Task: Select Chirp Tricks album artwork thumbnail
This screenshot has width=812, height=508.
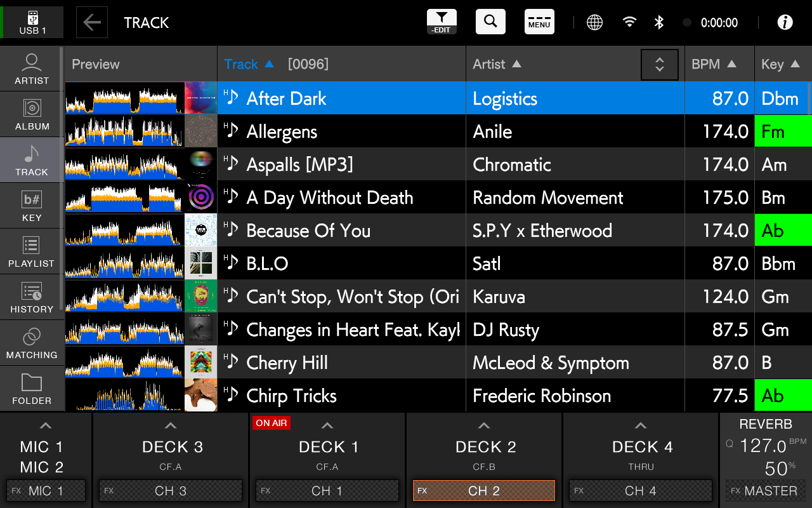Action: coord(201,395)
